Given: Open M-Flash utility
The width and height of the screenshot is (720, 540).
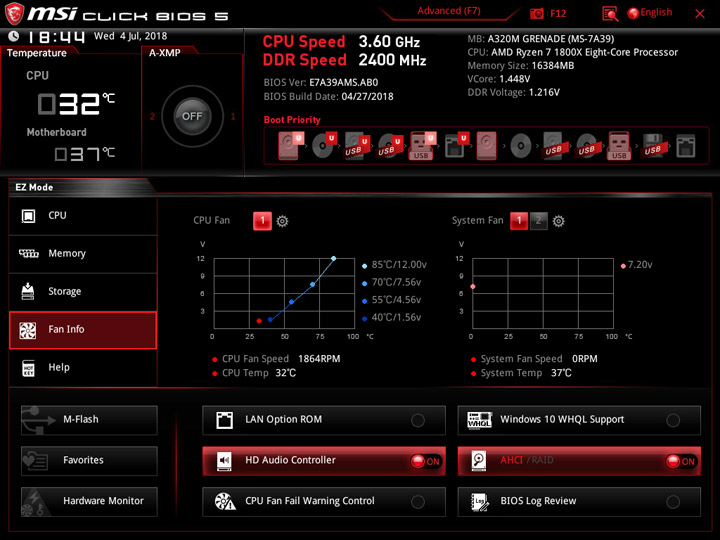Looking at the screenshot, I should tap(89, 420).
